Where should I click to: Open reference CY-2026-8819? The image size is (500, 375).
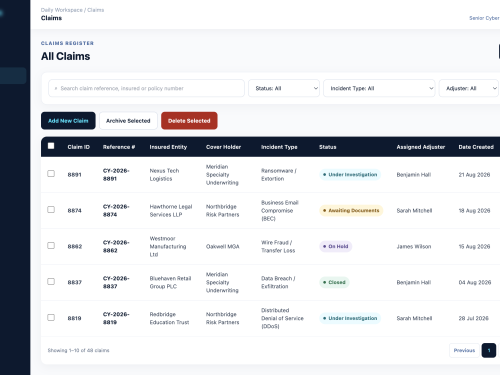coord(116,318)
